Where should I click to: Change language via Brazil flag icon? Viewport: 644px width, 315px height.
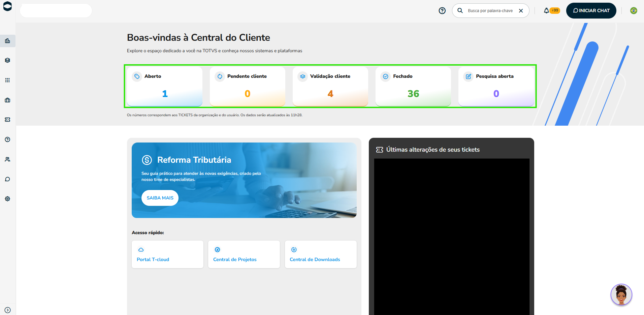(x=634, y=11)
